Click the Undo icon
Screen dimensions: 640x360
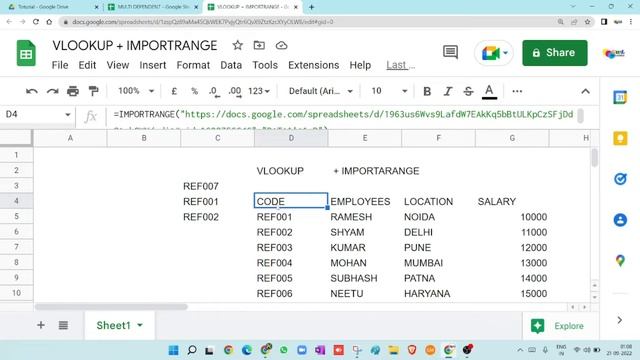click(31, 91)
